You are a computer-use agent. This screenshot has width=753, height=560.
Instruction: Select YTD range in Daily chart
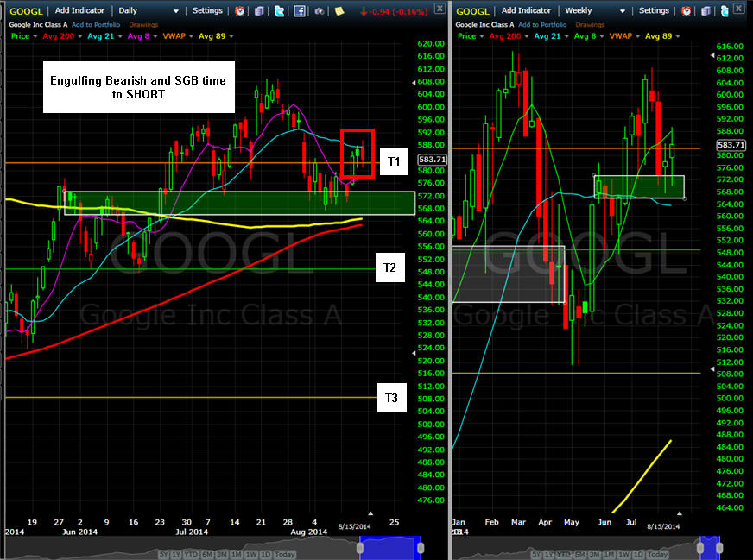coord(191,554)
